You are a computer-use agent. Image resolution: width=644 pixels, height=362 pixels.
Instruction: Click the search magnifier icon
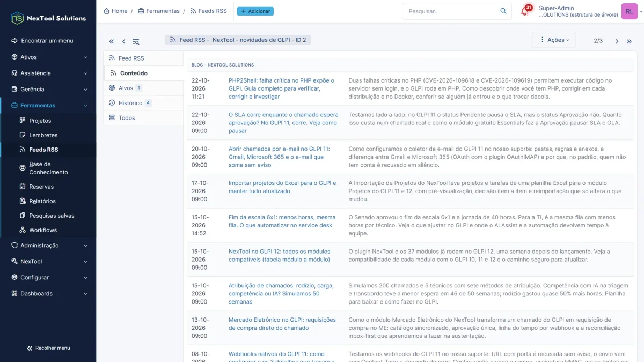(503, 11)
